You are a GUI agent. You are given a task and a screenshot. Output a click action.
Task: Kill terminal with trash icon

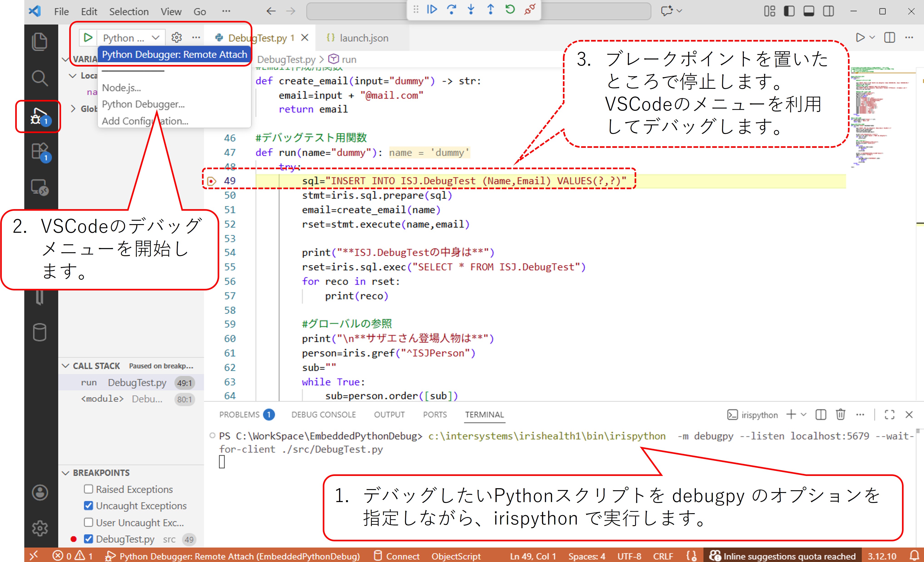coord(840,415)
